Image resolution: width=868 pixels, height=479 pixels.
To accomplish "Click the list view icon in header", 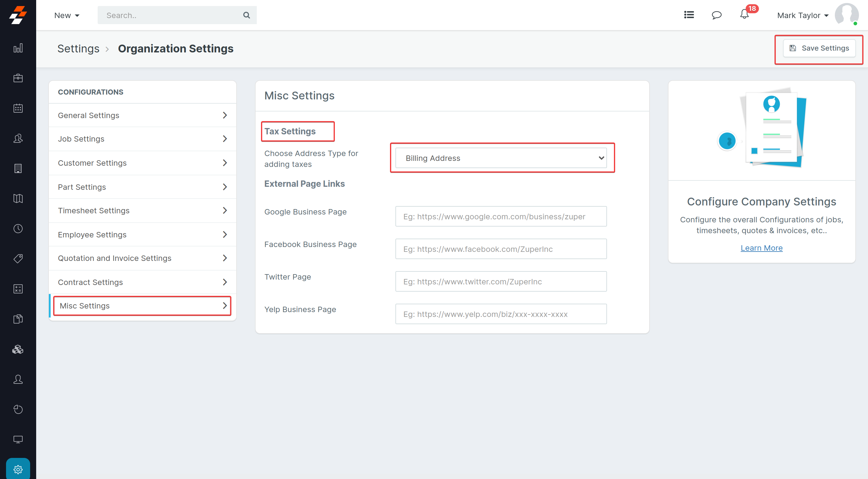I will click(x=689, y=15).
